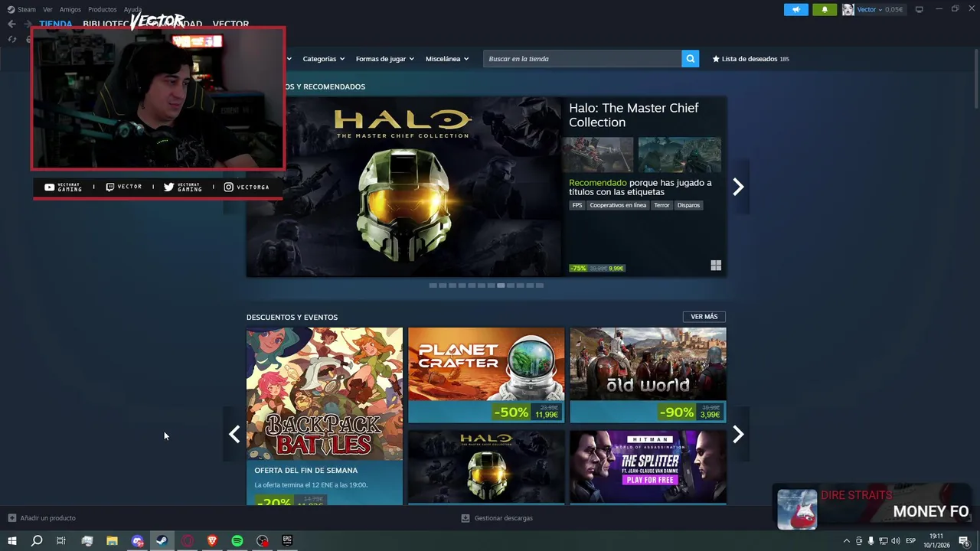Open Opera GX from the taskbar
980x551 pixels.
tap(187, 541)
